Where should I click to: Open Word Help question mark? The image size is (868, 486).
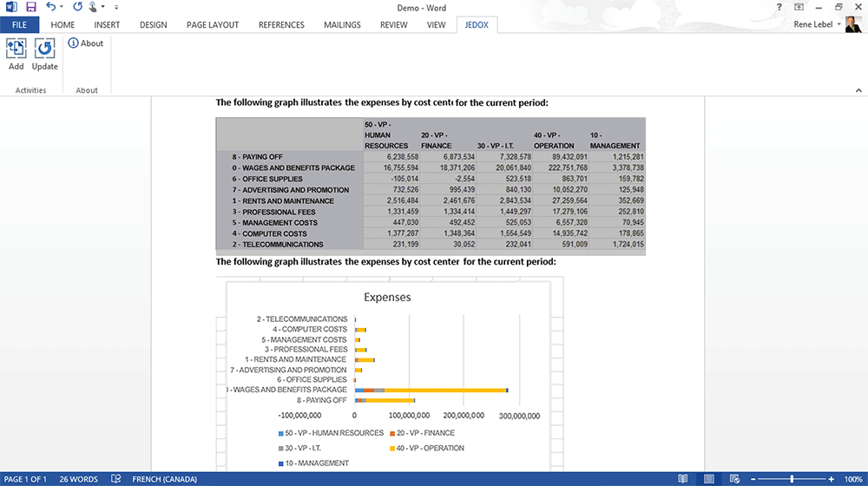[x=779, y=7]
